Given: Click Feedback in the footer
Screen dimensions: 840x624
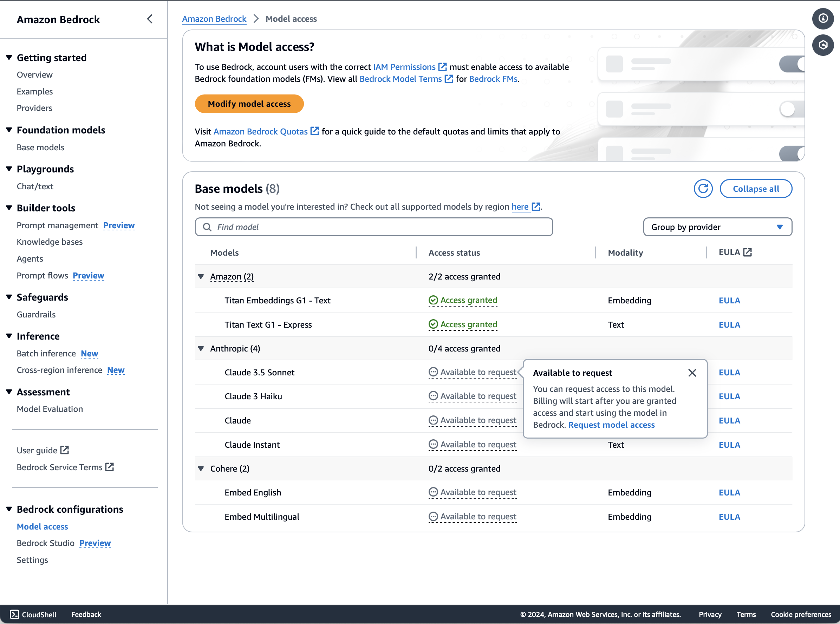Looking at the screenshot, I should coord(86,615).
